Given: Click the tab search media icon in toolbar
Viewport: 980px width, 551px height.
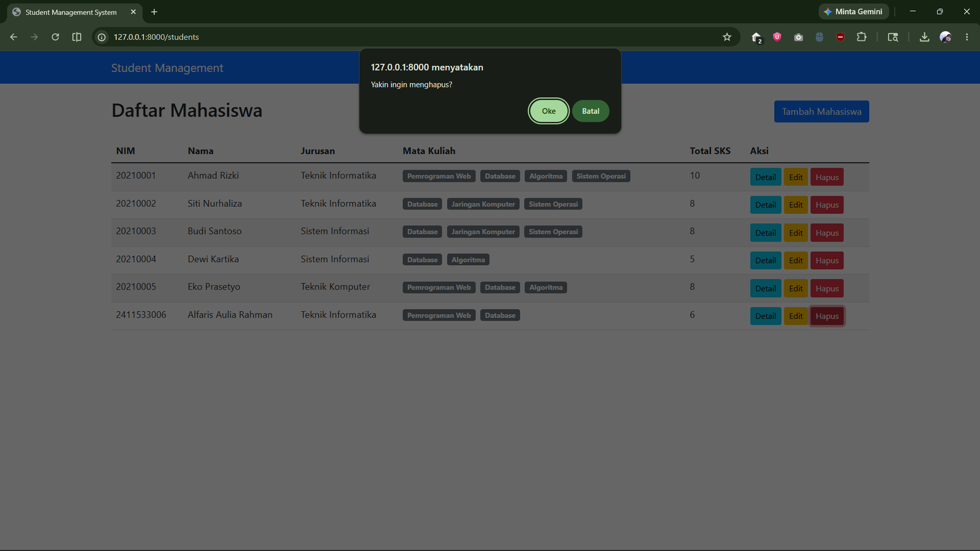Looking at the screenshot, I should [x=893, y=37].
